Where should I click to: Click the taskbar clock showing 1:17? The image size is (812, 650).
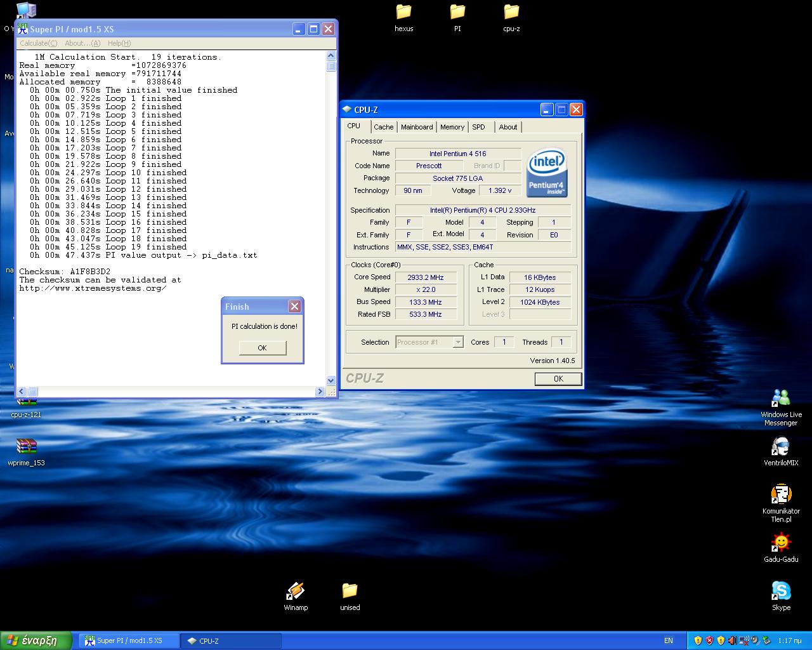[790, 641]
